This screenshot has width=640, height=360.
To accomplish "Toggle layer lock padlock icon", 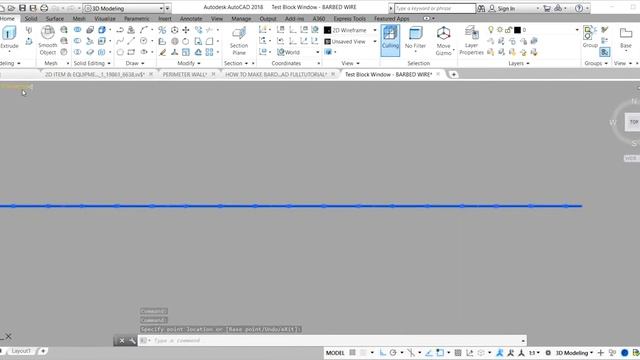I will pyautogui.click(x=508, y=30).
